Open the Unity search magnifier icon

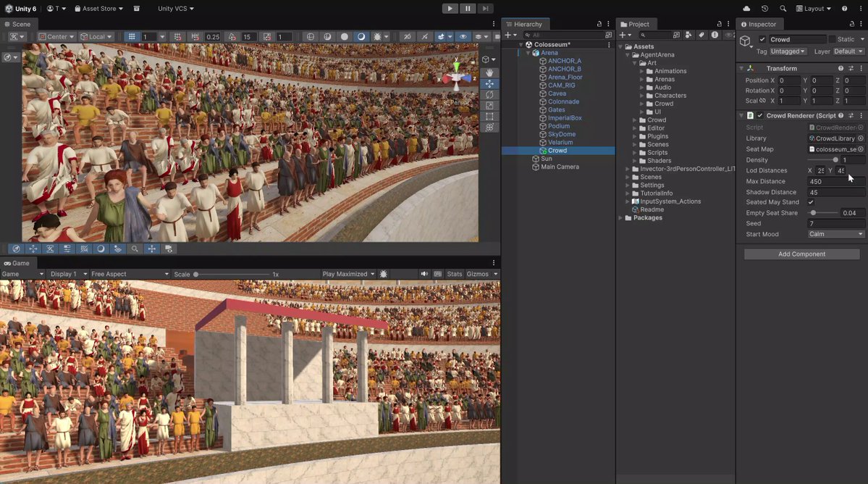783,8
